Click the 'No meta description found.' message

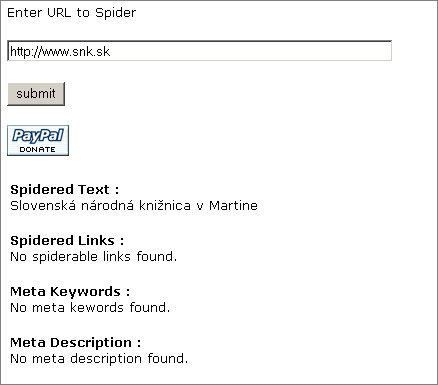click(x=99, y=359)
